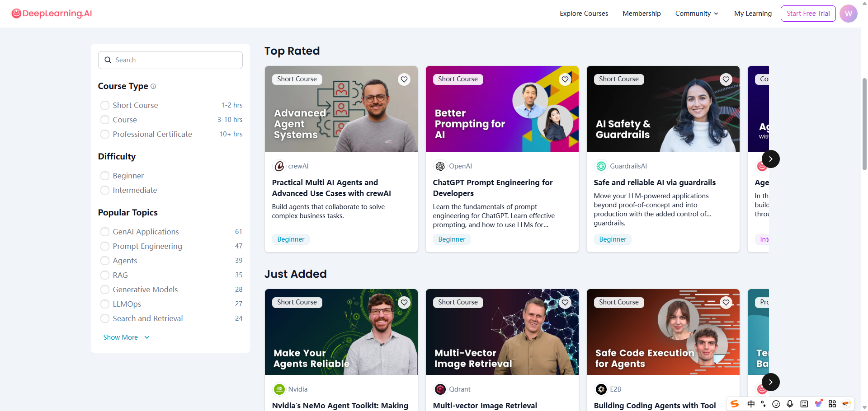Advance the Just Added carousel arrow
Image resolution: width=868 pixels, height=411 pixels.
pyautogui.click(x=771, y=382)
